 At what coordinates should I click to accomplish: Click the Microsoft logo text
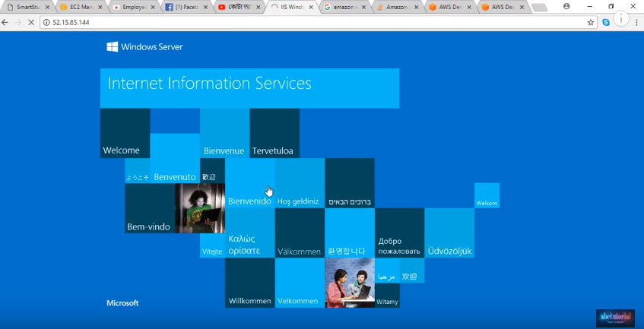122,303
